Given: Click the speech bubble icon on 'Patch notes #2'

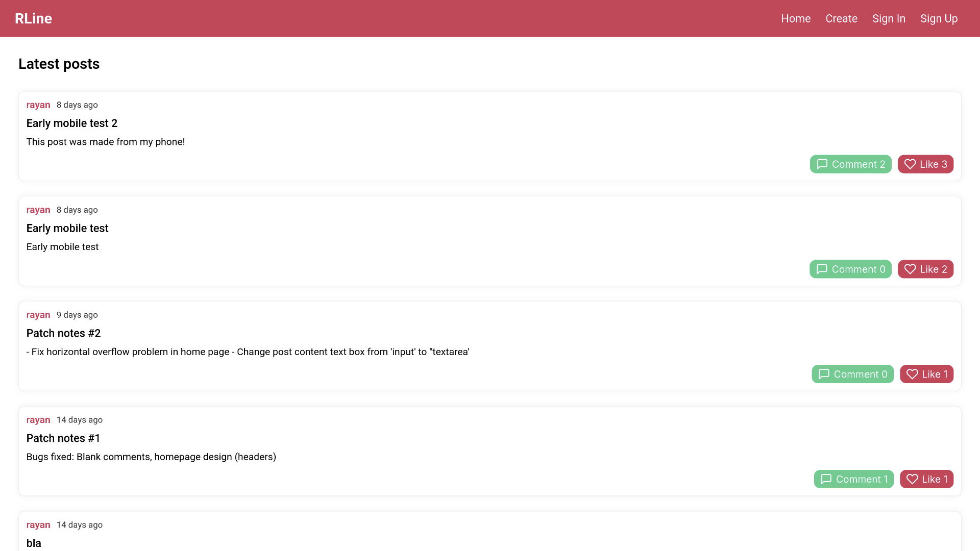Looking at the screenshot, I should click(823, 374).
